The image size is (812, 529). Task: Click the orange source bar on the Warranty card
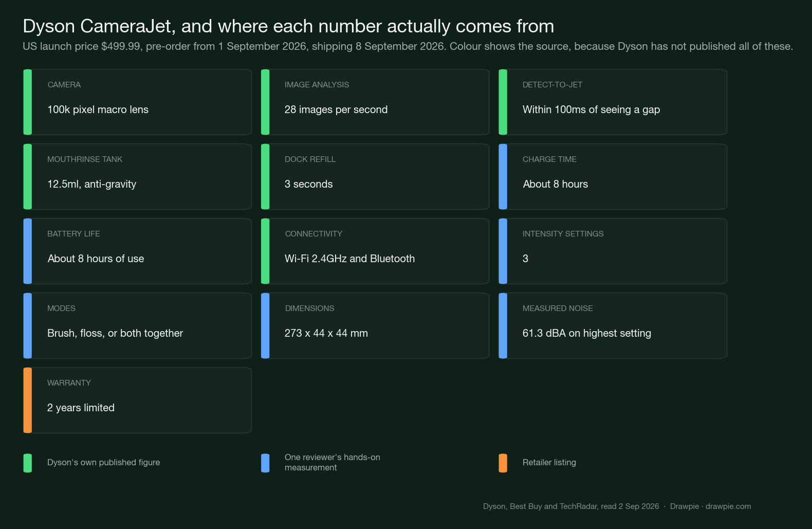(x=28, y=400)
